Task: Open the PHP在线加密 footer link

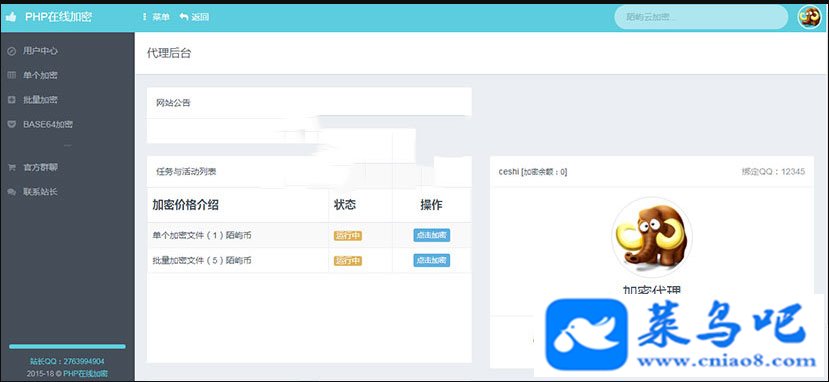Action: pos(86,374)
